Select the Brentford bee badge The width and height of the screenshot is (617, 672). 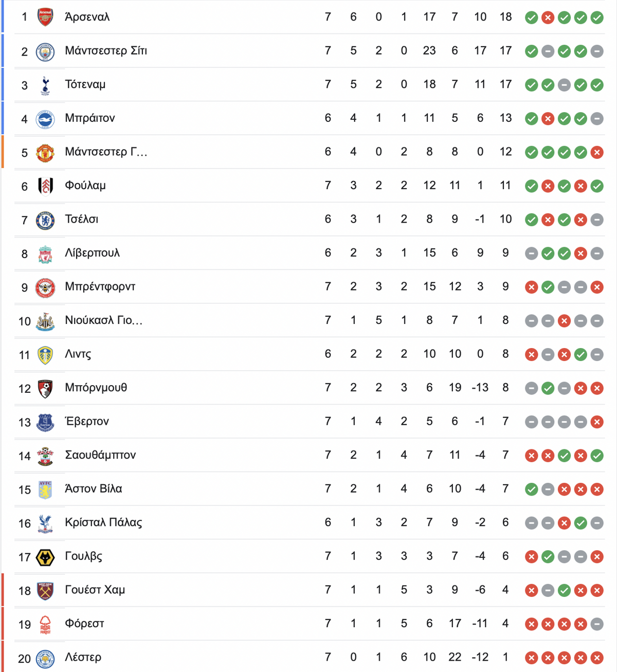tap(45, 287)
